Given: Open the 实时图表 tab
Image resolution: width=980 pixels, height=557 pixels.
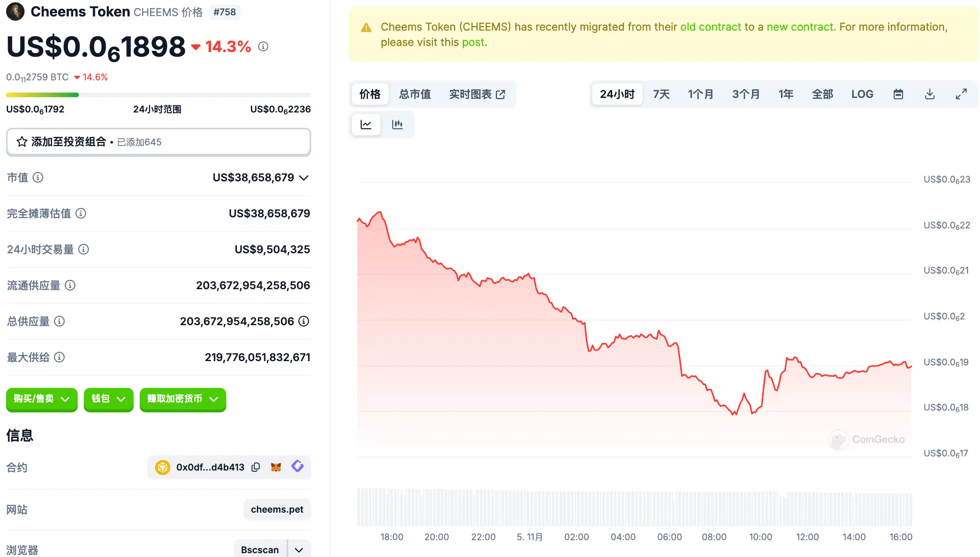Looking at the screenshot, I should [x=477, y=94].
